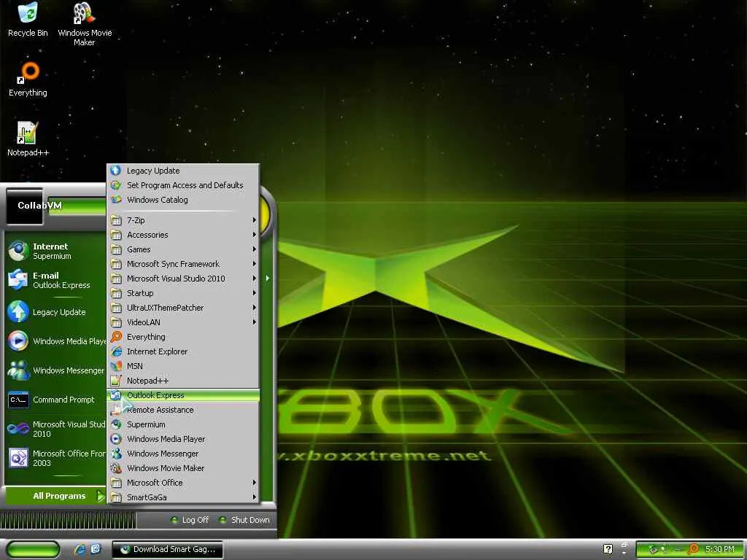Launch Microsoft Office FrontPage 2003

click(55, 458)
